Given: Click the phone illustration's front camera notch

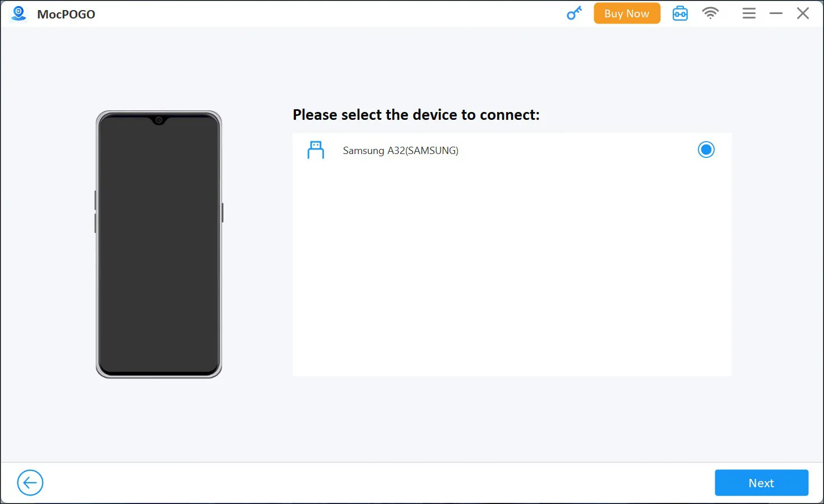Looking at the screenshot, I should pos(159,120).
